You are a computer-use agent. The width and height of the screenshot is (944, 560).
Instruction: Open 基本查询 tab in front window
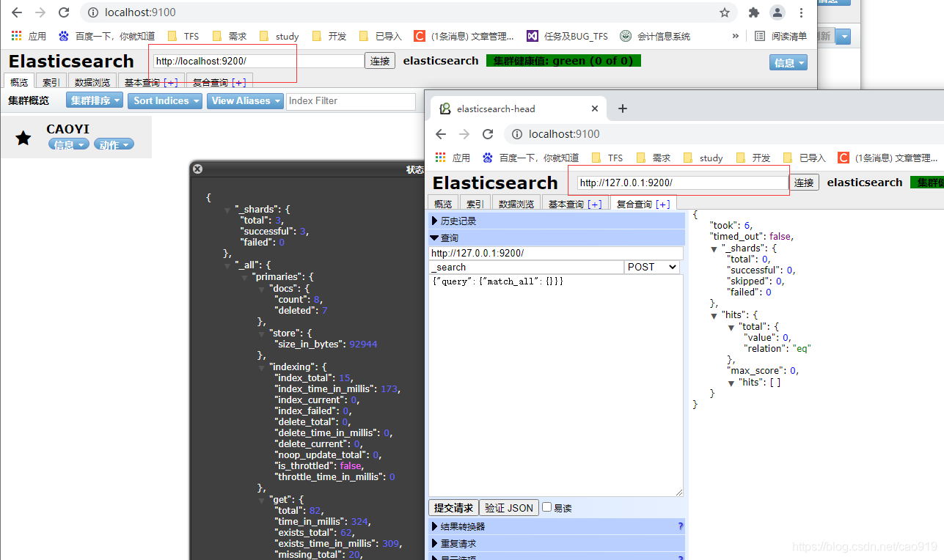pos(575,204)
